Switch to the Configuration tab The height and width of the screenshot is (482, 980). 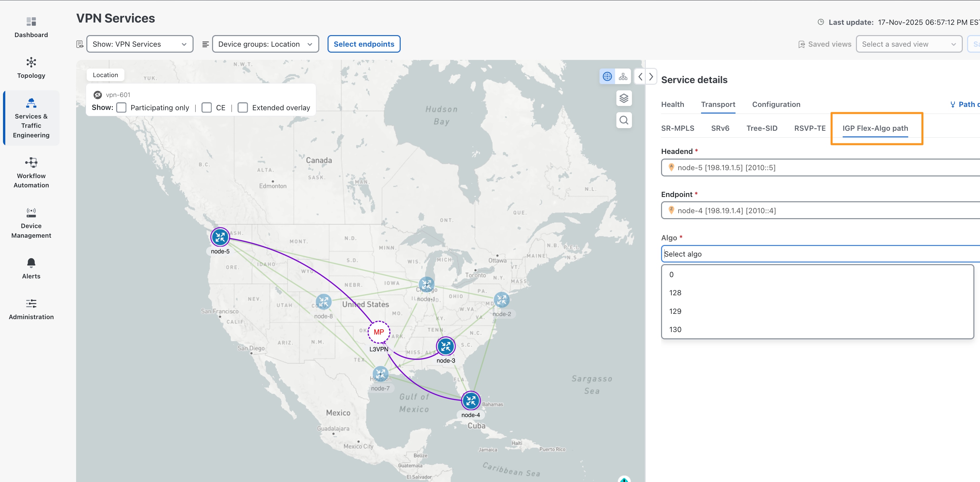[x=776, y=104]
